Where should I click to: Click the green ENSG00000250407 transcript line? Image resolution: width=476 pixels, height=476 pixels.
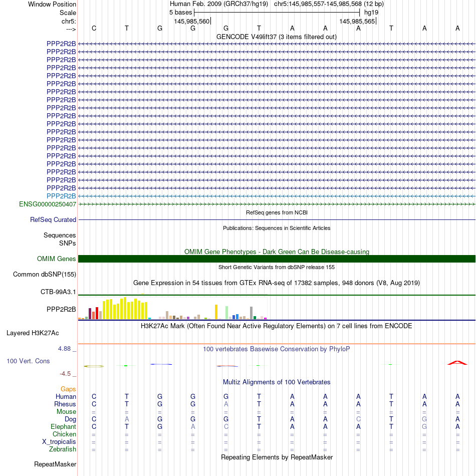click(277, 204)
